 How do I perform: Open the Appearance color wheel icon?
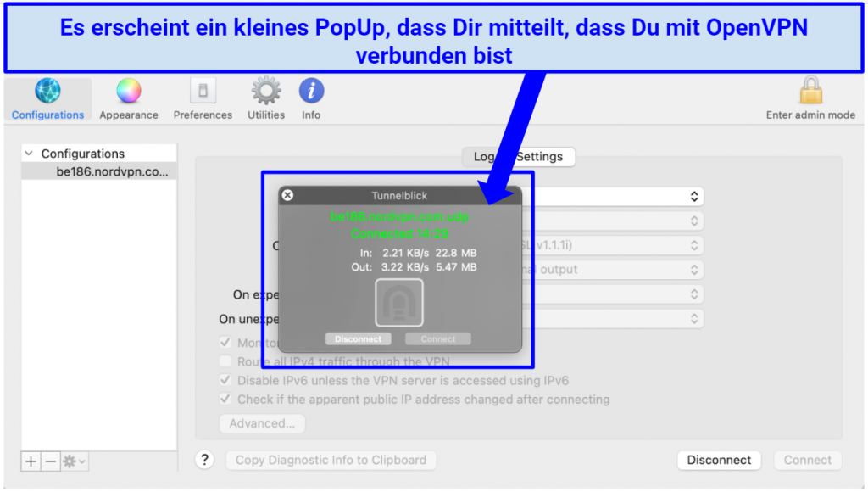(x=129, y=92)
